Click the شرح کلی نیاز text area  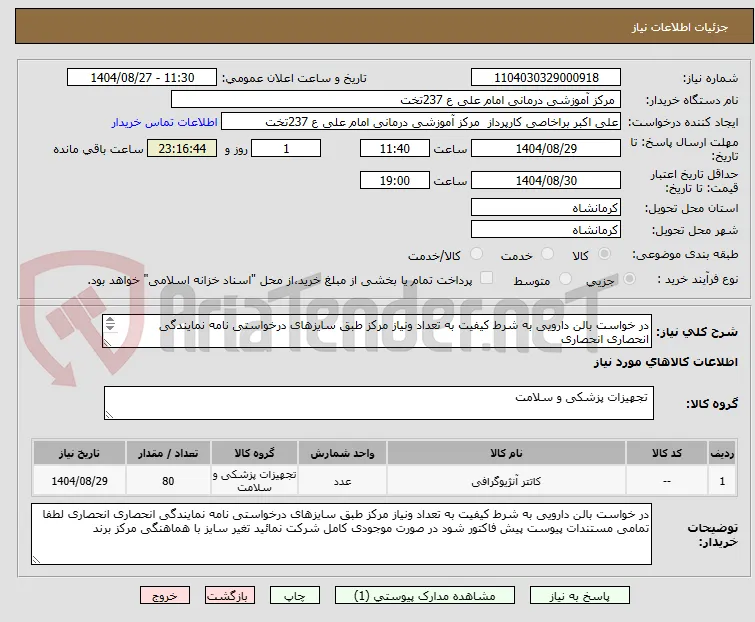(377, 331)
